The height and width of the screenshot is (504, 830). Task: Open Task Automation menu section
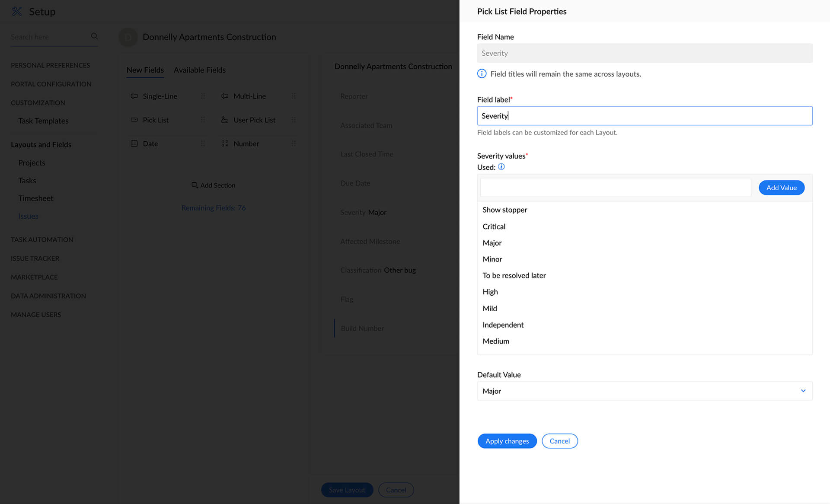point(42,239)
